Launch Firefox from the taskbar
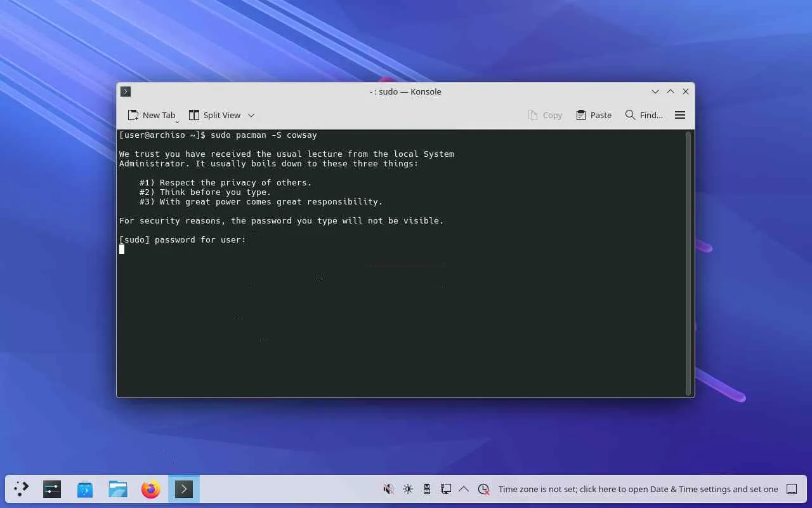Screen dimensions: 812x508 [151, 489]
